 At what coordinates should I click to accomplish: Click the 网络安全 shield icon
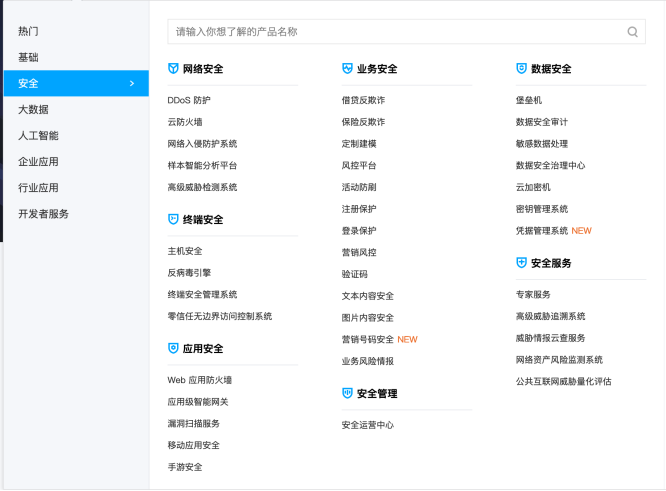click(173, 69)
